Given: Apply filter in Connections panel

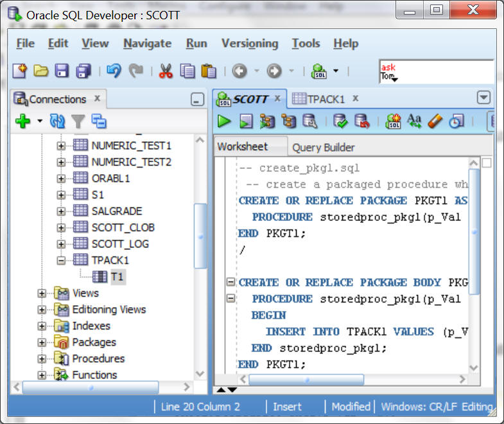Looking at the screenshot, I should tap(78, 121).
